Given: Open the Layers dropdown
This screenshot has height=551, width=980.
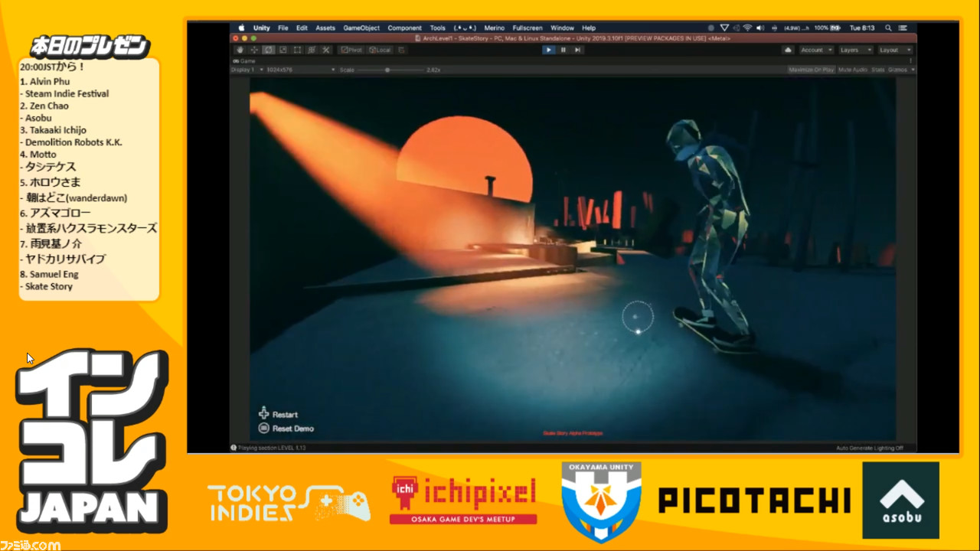Looking at the screenshot, I should (x=855, y=50).
